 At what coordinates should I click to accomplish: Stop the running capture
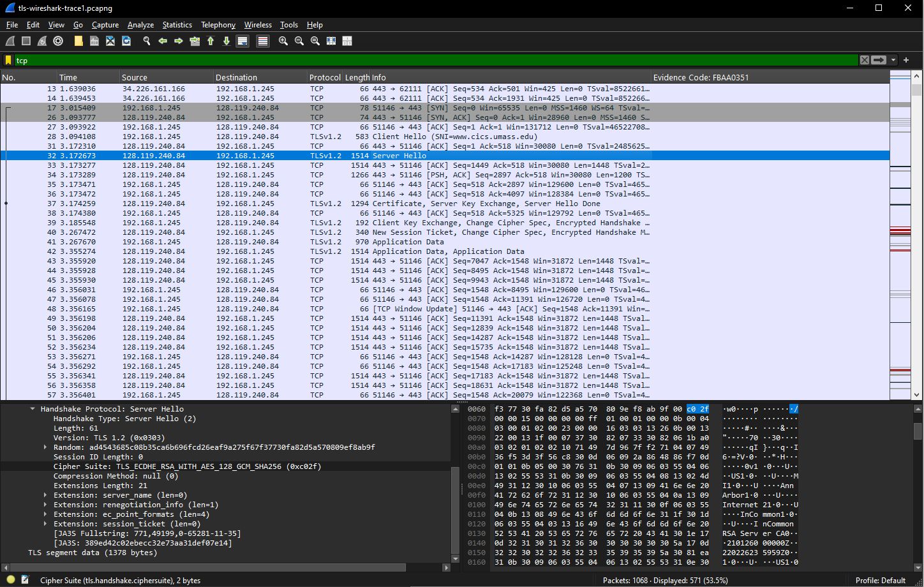26,41
